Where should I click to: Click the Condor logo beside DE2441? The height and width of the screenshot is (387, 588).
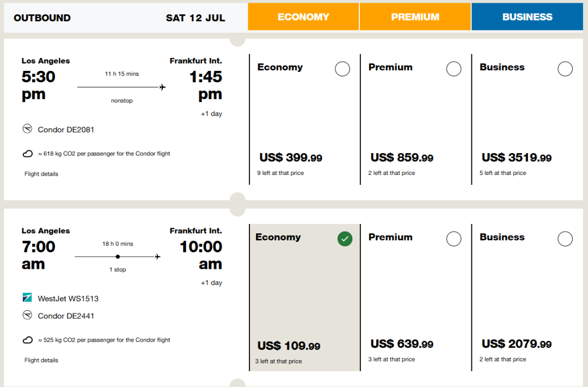[27, 315]
